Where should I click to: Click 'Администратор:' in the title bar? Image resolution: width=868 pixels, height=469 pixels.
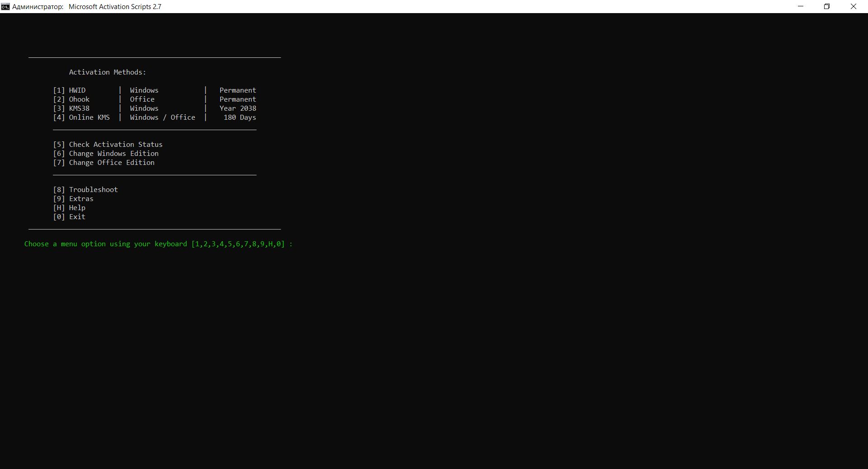click(38, 7)
